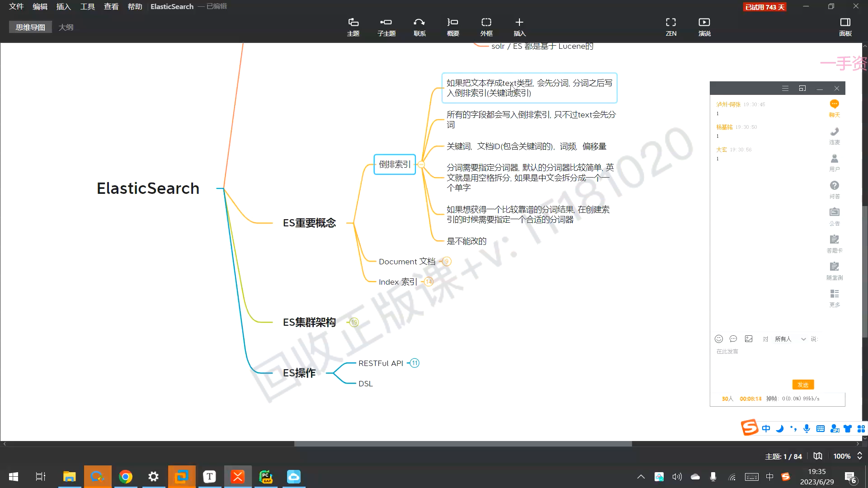Switch to 大纲 outline view
Image resolution: width=868 pixels, height=488 pixels.
[66, 27]
